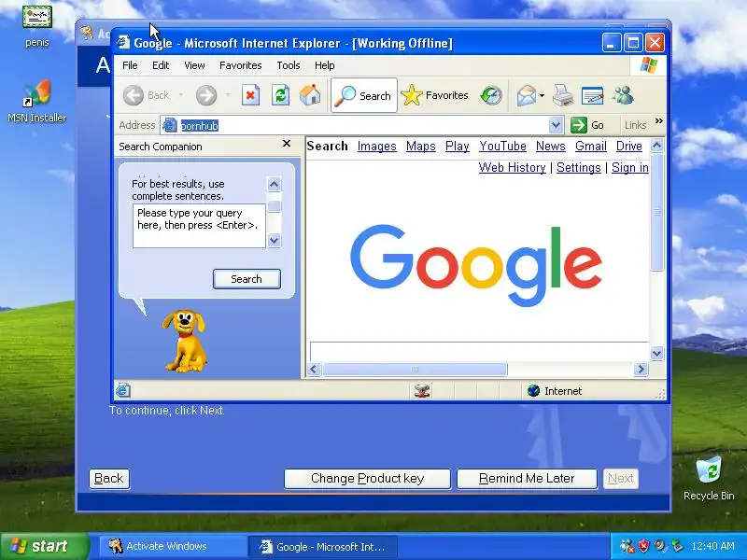Image resolution: width=747 pixels, height=560 pixels.
Task: Open the Windows Start button
Action: click(44, 546)
